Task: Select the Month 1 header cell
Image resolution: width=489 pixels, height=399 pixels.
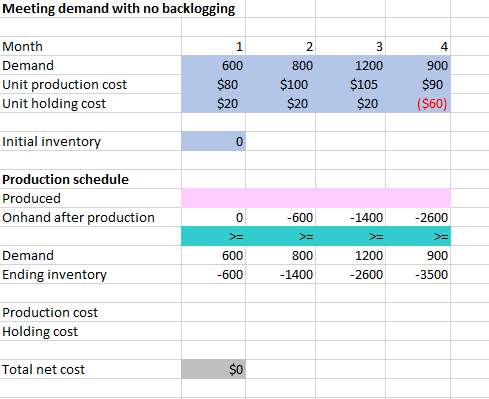Action: pos(214,46)
